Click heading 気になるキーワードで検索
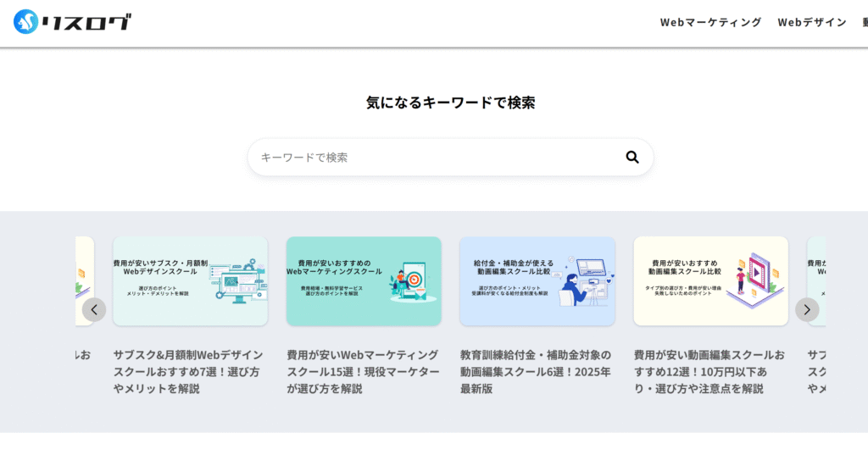The image size is (868, 455). 451,103
